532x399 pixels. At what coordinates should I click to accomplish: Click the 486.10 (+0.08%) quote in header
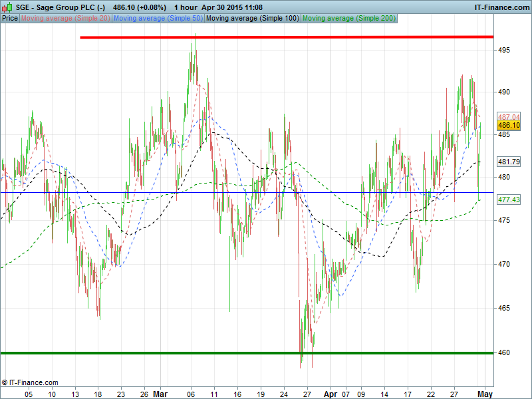pos(140,7)
